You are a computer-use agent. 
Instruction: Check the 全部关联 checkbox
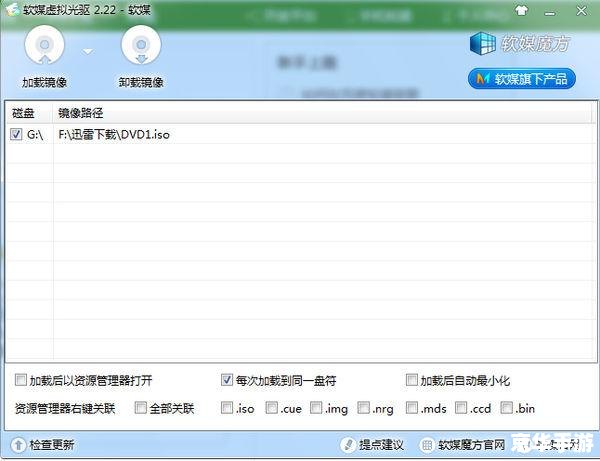coord(140,408)
